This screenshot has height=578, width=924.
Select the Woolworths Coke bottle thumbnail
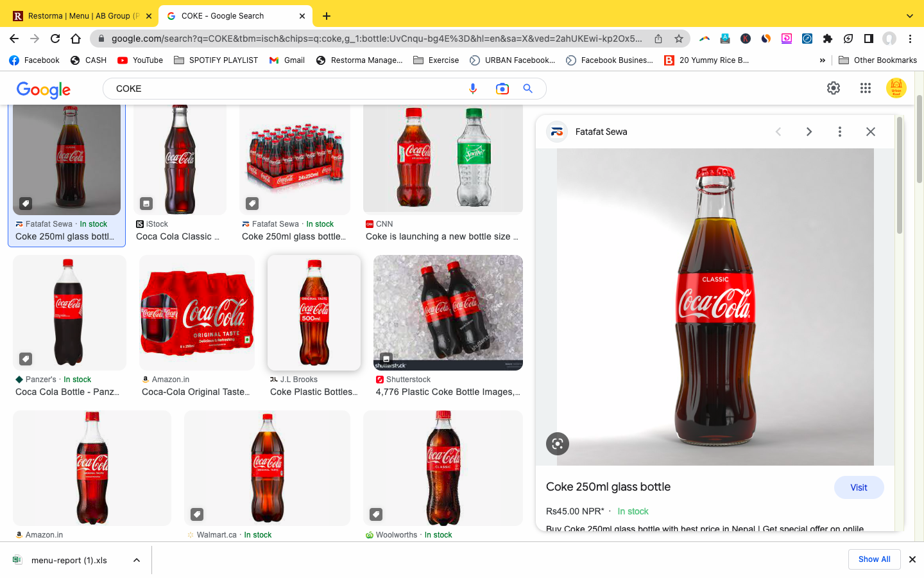[443, 468]
